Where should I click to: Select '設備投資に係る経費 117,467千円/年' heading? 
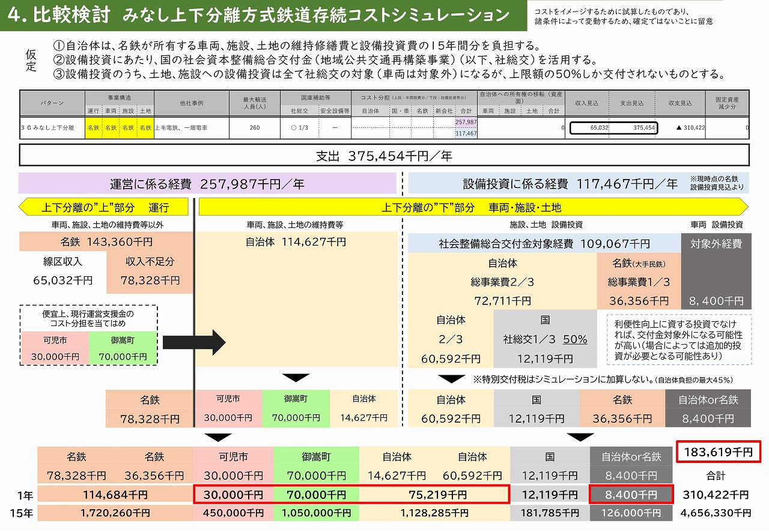tap(570, 183)
